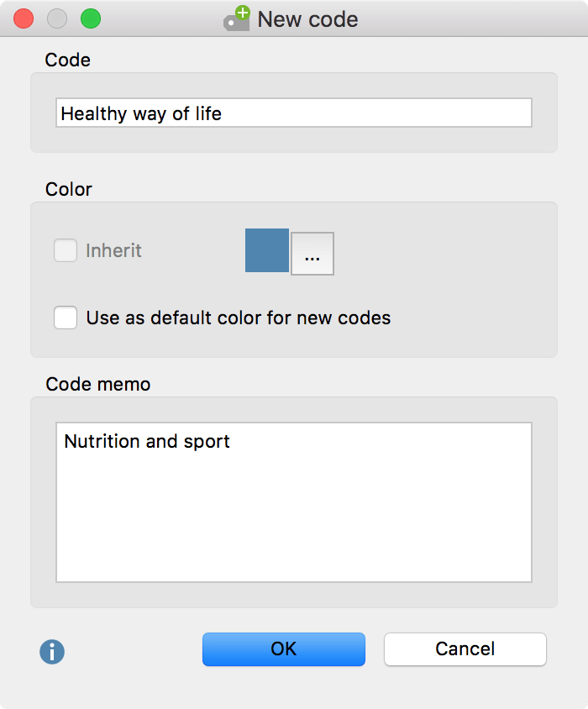
Task: Click the gray disabled minimize button
Action: [57, 19]
